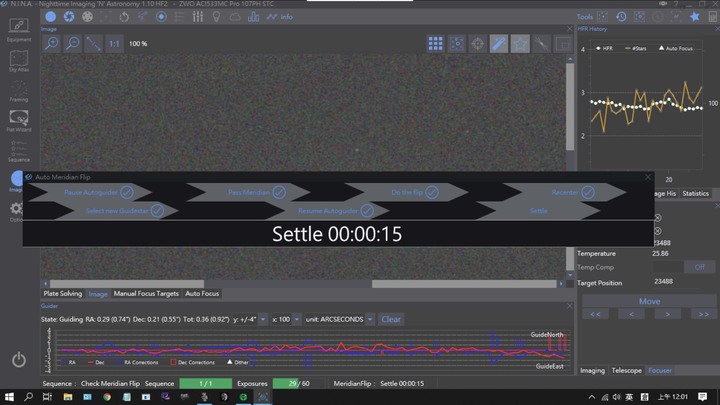Switch to the Plate Solving tab

coord(63,293)
